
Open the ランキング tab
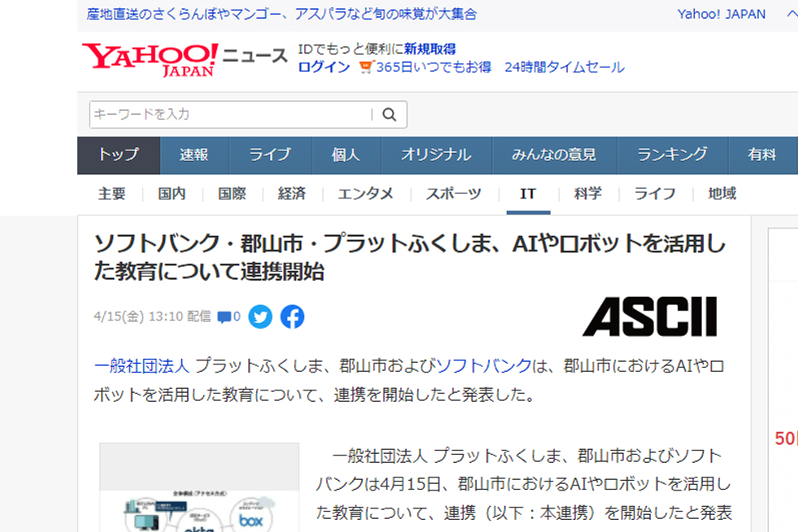673,155
